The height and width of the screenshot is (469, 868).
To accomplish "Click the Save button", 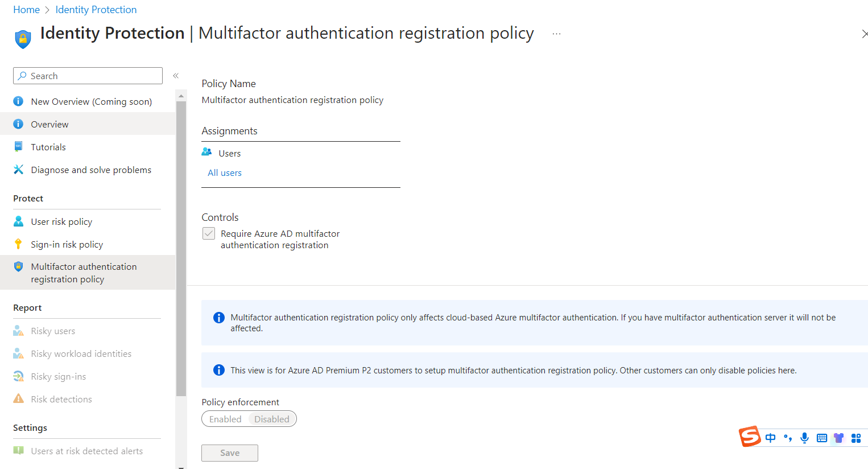I will tap(230, 453).
